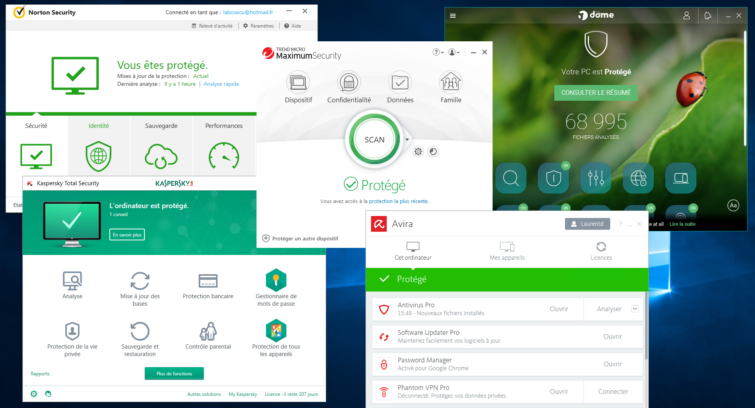The image size is (755, 408).
Task: Click Kaspersky settings gear in footer
Action: (34, 394)
